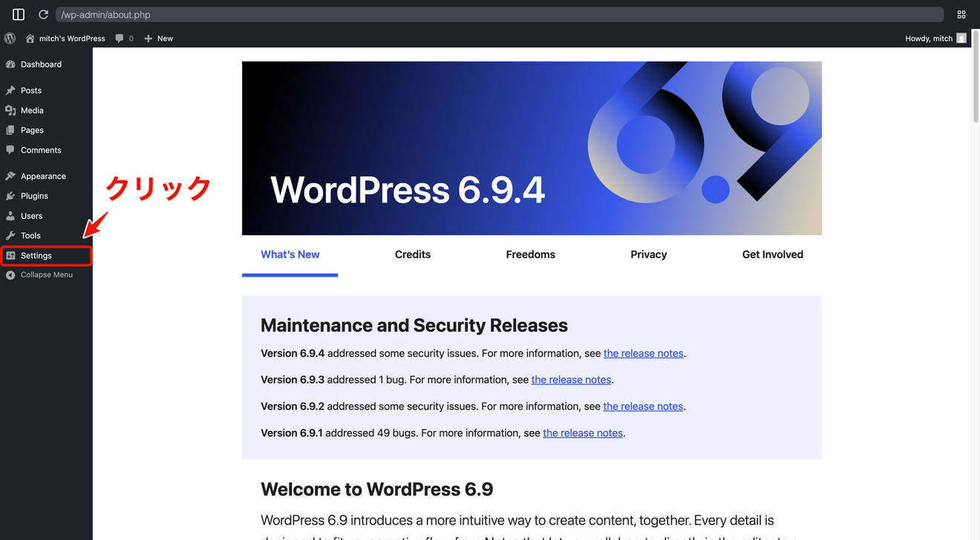This screenshot has height=540, width=980.
Task: Open the WordPress logo menu
Action: click(x=10, y=38)
